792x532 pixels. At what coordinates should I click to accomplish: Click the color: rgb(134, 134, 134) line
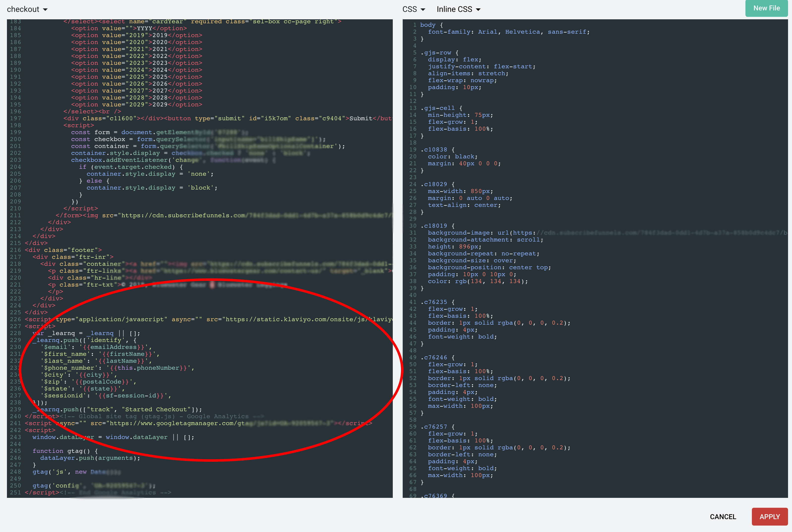[477, 281]
